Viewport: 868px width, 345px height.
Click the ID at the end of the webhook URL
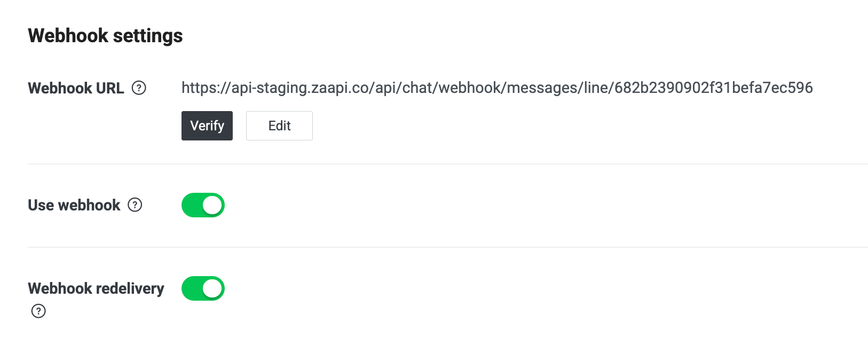coord(713,88)
